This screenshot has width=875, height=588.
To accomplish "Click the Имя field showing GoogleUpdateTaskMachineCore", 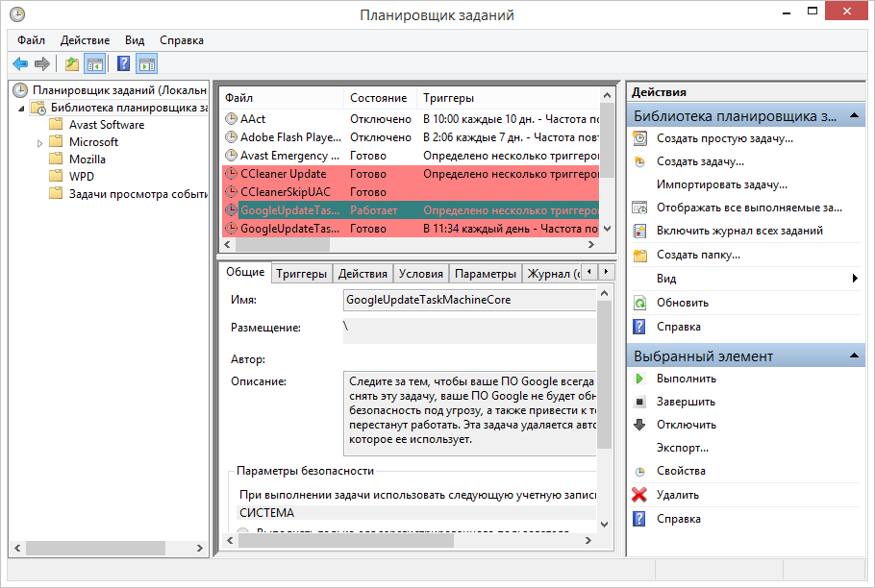I will click(470, 300).
